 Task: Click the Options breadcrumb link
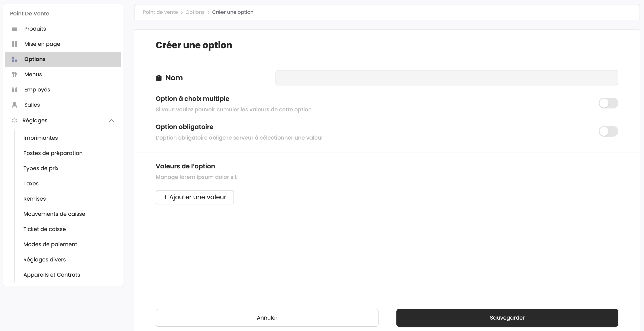(195, 12)
